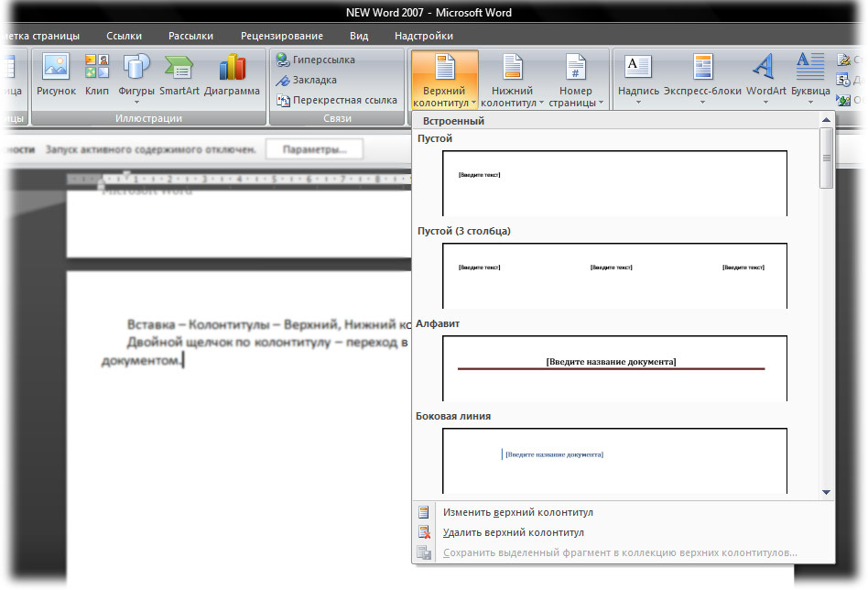Viewport: 868px width, 590px height.
Task: Click the header gallery scrollbar thumb
Action: 827,158
